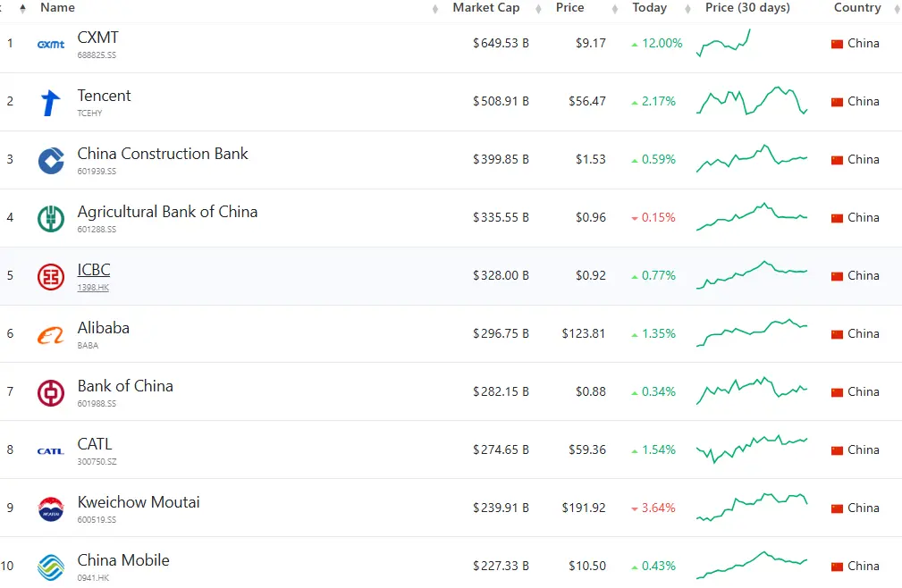Sort table by Price header
The height and width of the screenshot is (588, 902).
tap(569, 7)
